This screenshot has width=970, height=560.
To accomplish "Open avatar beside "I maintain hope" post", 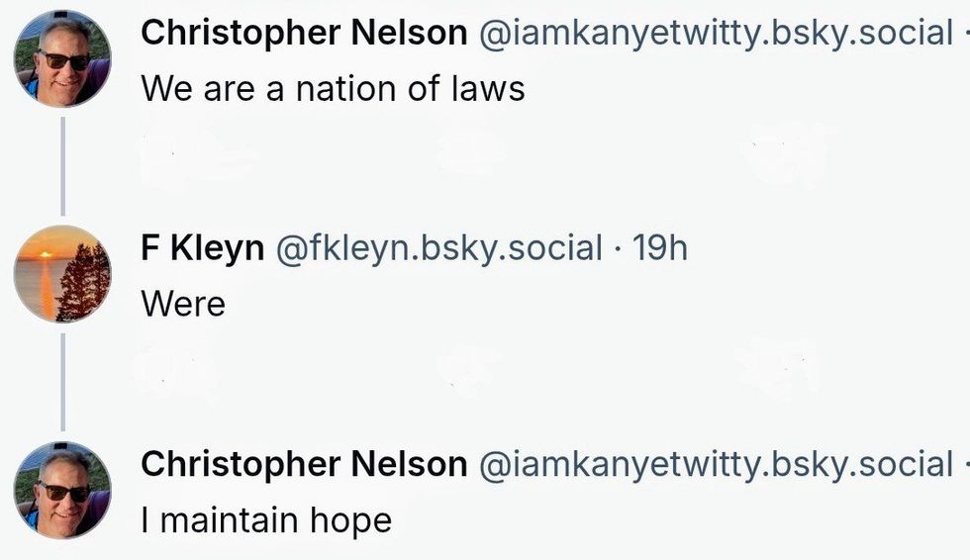I will tap(62, 490).
